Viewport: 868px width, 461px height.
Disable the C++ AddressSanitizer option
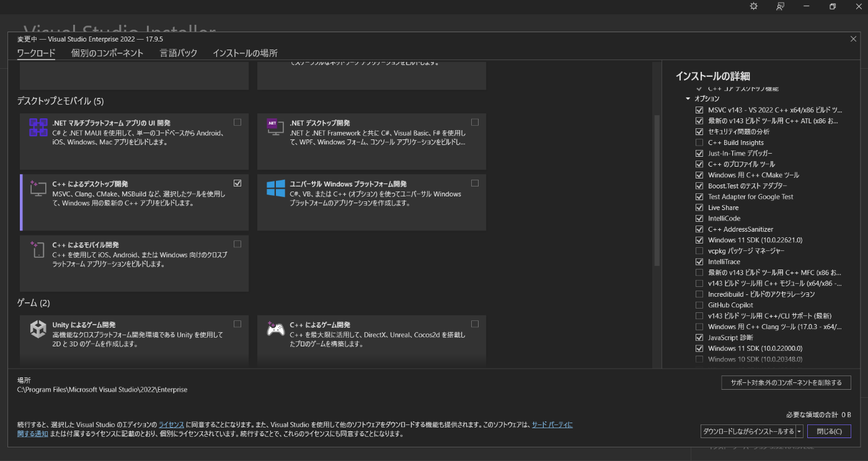[699, 229]
